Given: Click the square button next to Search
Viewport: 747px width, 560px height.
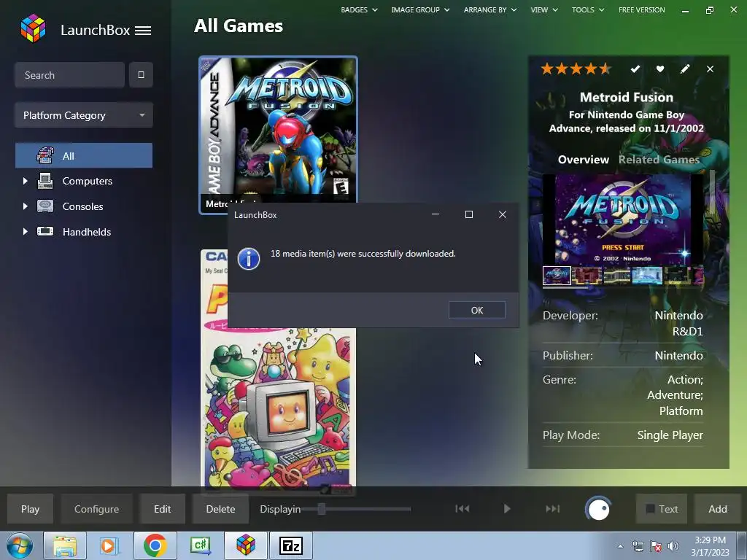Looking at the screenshot, I should click(x=141, y=75).
